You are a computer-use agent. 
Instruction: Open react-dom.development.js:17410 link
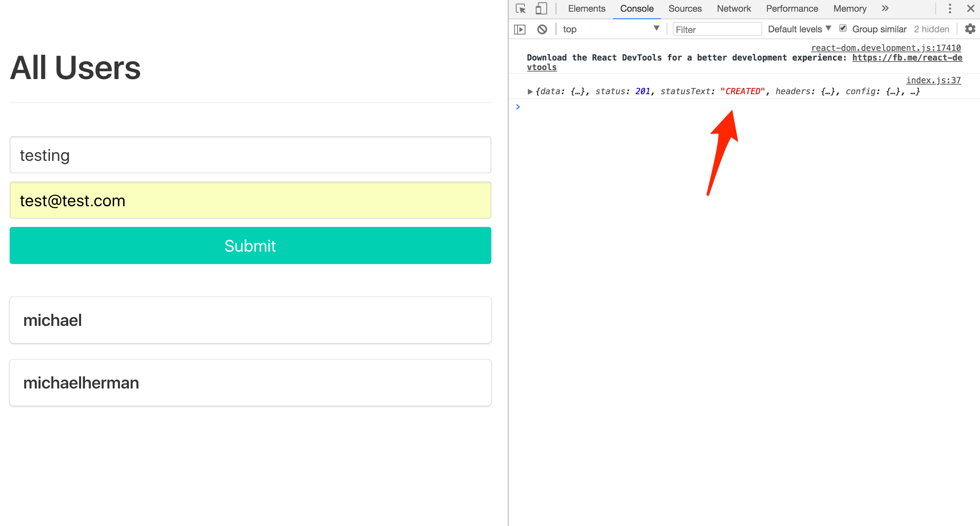point(886,48)
